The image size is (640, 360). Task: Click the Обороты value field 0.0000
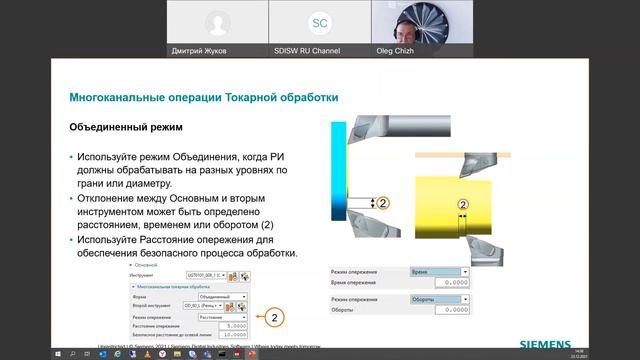click(452, 310)
